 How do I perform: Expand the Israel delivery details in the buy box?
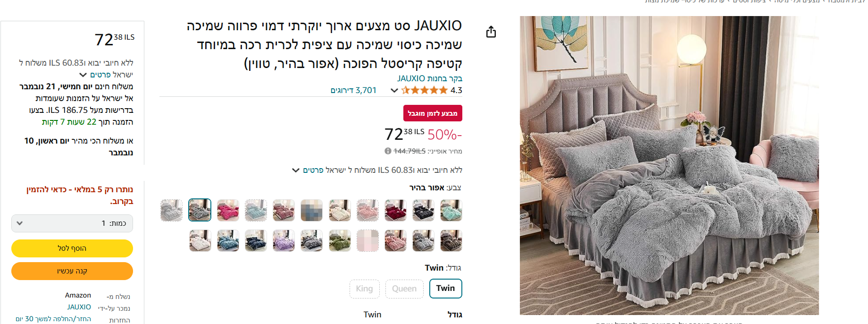pos(83,75)
